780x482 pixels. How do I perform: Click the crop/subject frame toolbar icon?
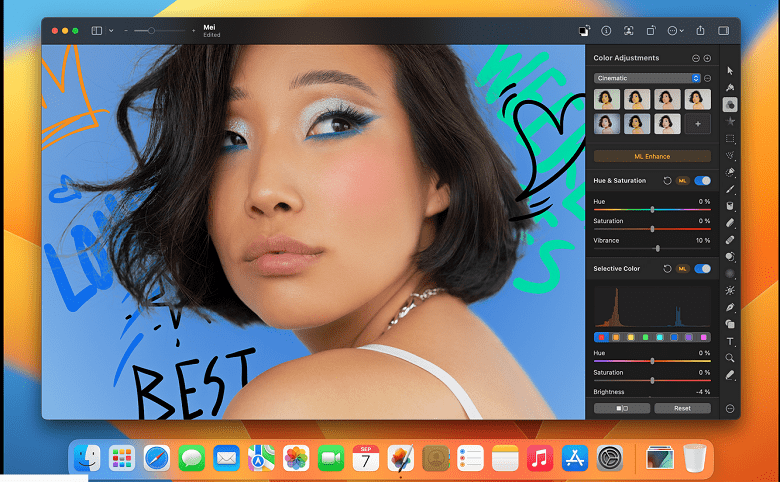(629, 31)
